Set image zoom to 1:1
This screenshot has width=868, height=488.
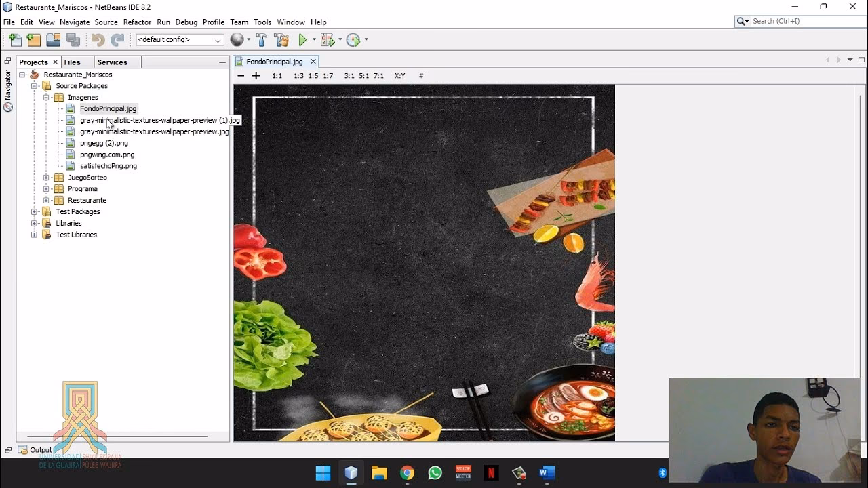tap(277, 76)
